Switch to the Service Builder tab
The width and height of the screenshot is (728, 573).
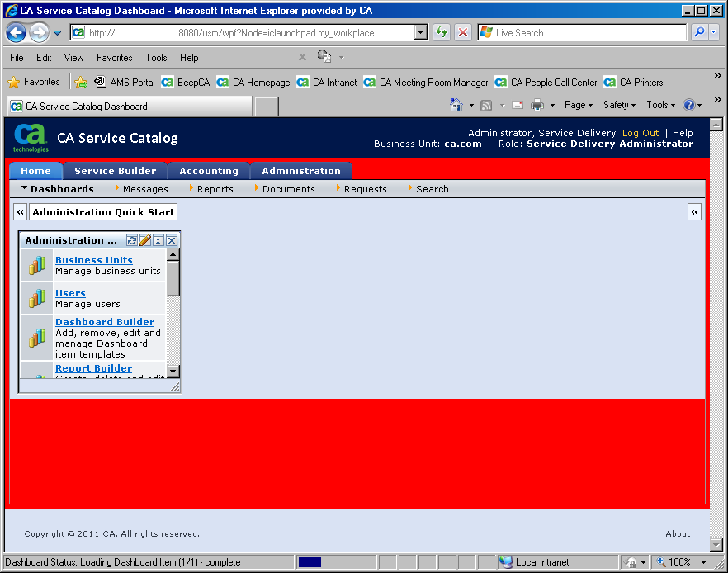(x=116, y=171)
